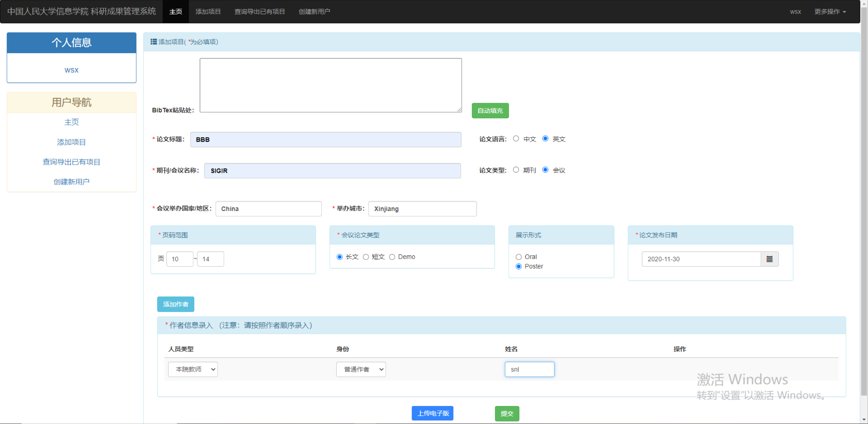The height and width of the screenshot is (424, 868).
Task: Select 中文 as paper language
Action: click(516, 138)
